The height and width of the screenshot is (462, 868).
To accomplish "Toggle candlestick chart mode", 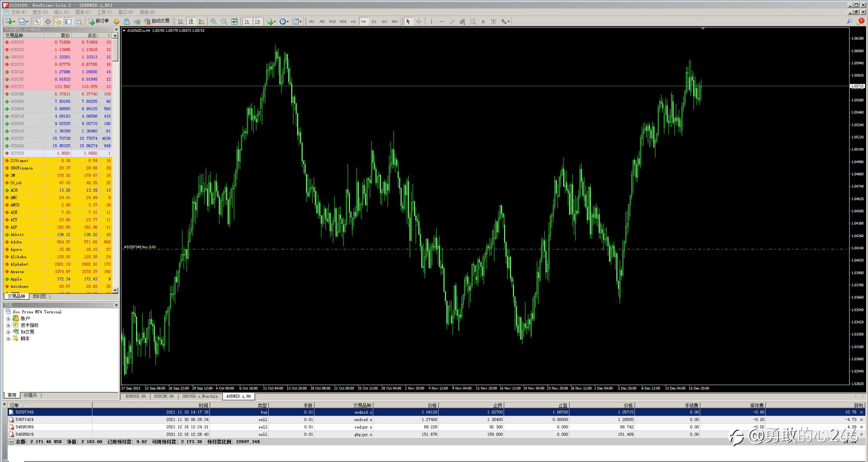I will [191, 21].
